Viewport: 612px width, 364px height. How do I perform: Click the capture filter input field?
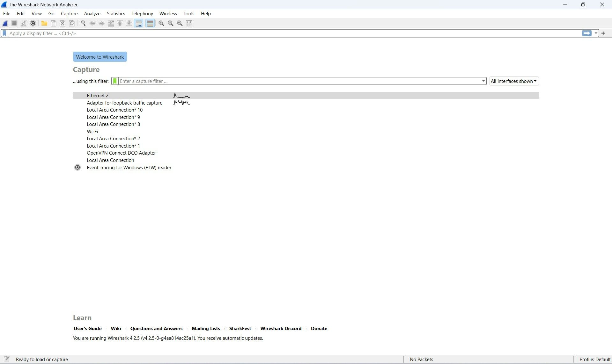pyautogui.click(x=300, y=81)
